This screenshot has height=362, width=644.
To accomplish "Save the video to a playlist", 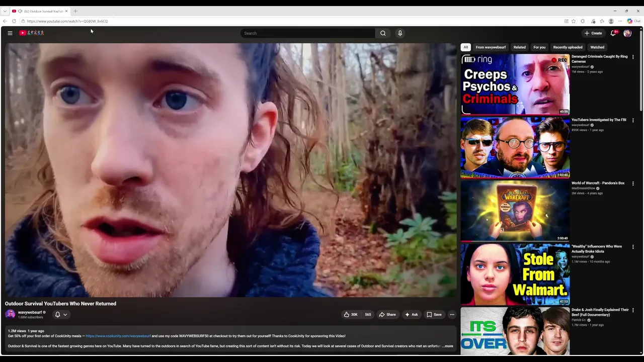I will [434, 315].
